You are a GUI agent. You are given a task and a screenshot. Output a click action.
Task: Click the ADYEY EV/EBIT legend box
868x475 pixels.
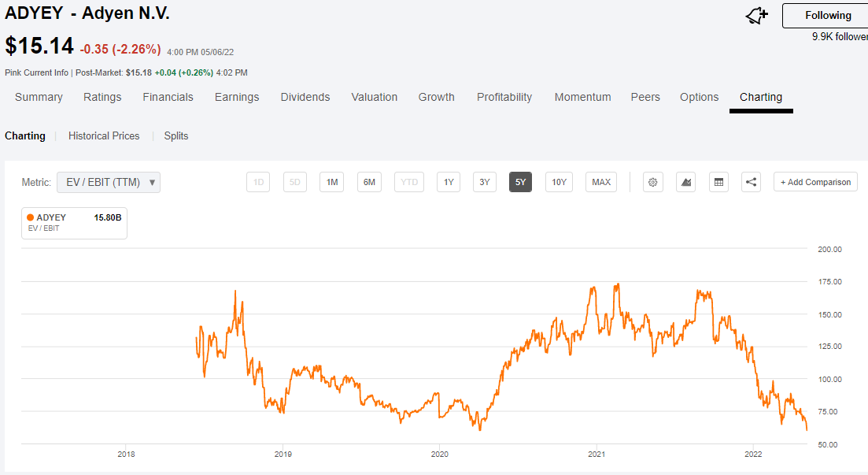(x=74, y=222)
